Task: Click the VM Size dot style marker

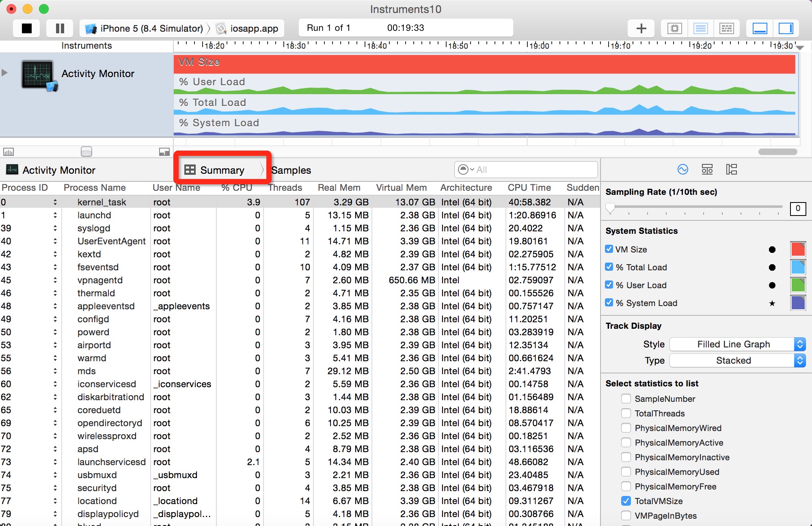Action: pyautogui.click(x=772, y=249)
